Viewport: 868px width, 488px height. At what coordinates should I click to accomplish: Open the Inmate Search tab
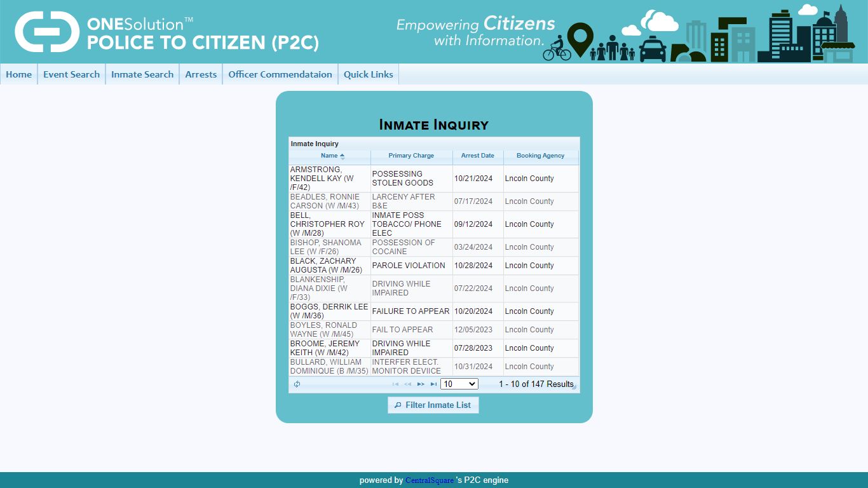tap(142, 74)
